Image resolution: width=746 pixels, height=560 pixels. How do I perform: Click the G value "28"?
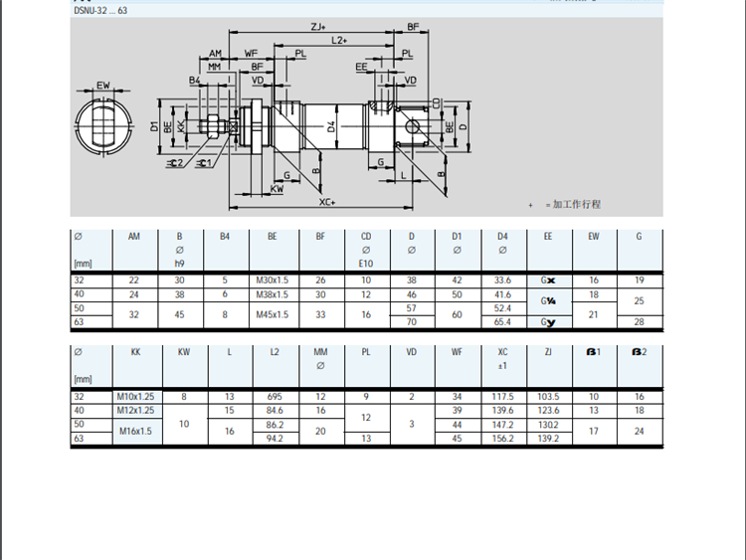[639, 322]
